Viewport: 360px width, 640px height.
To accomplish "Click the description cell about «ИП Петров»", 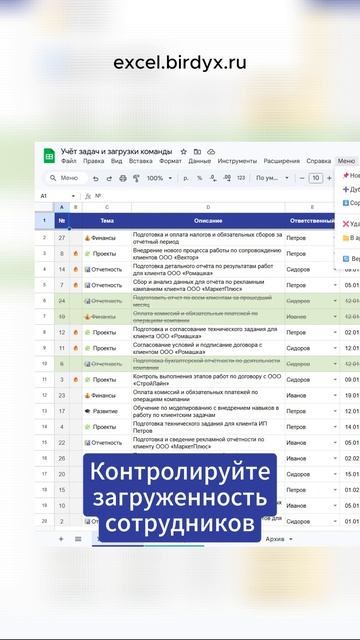I will (208, 427).
